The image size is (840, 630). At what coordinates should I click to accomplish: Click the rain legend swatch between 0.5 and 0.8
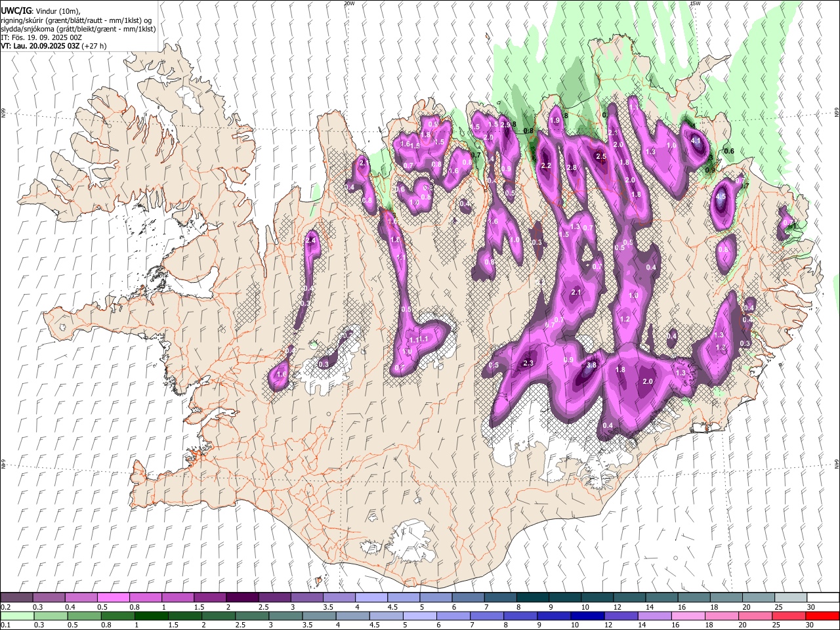[x=84, y=616]
